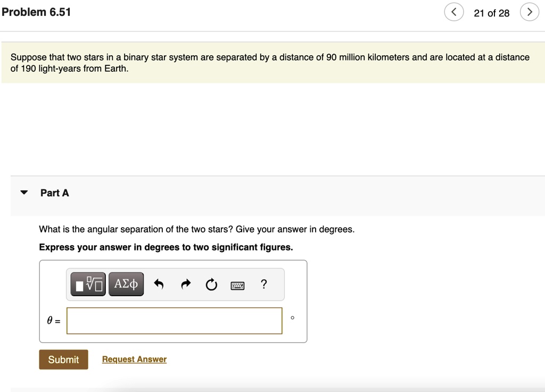Expand the equation toolbar square-root menu

87,283
